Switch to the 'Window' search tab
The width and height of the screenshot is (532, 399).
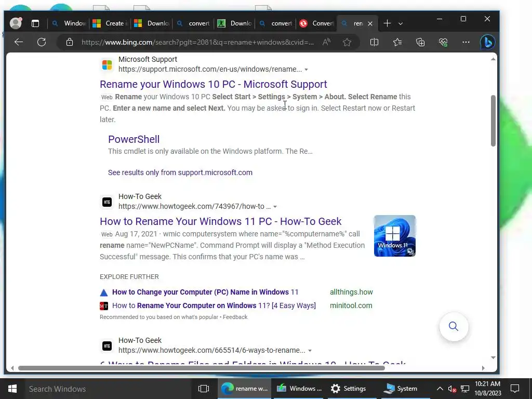coord(69,23)
